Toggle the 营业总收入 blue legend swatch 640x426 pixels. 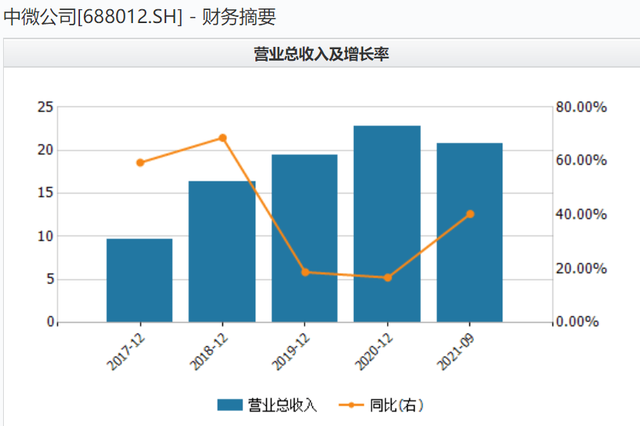(230, 405)
